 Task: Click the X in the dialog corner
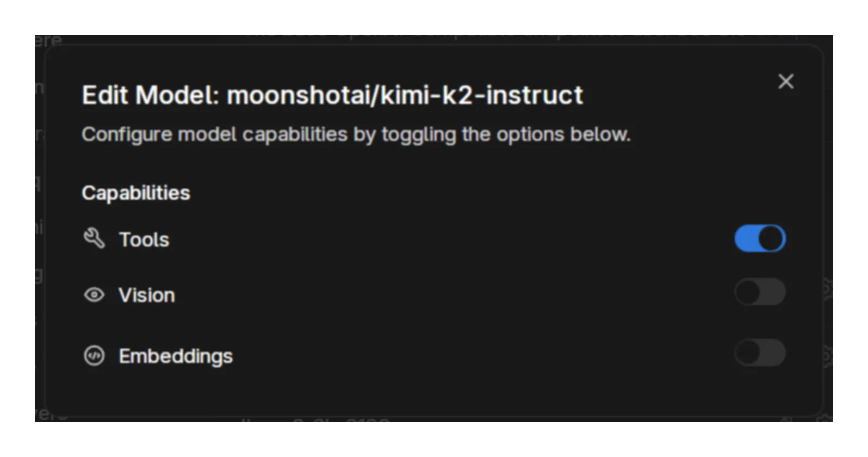click(786, 82)
